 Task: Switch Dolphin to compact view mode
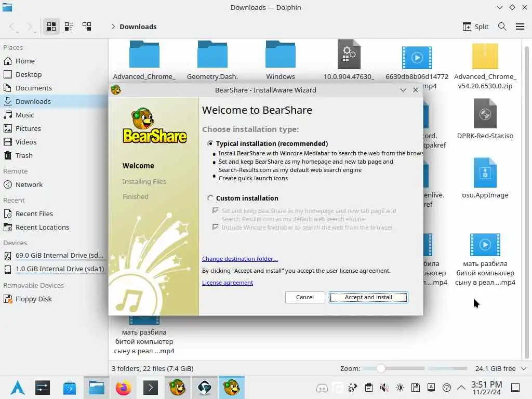(69, 26)
